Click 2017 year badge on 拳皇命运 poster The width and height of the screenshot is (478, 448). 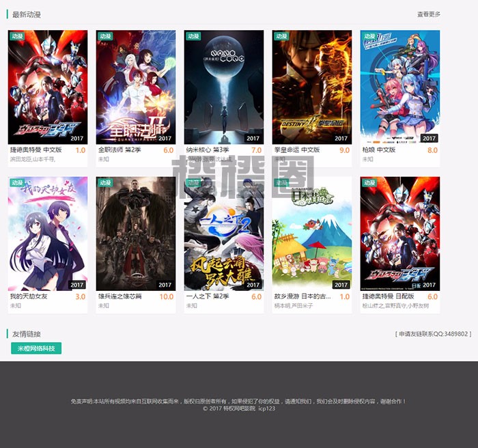(341, 138)
